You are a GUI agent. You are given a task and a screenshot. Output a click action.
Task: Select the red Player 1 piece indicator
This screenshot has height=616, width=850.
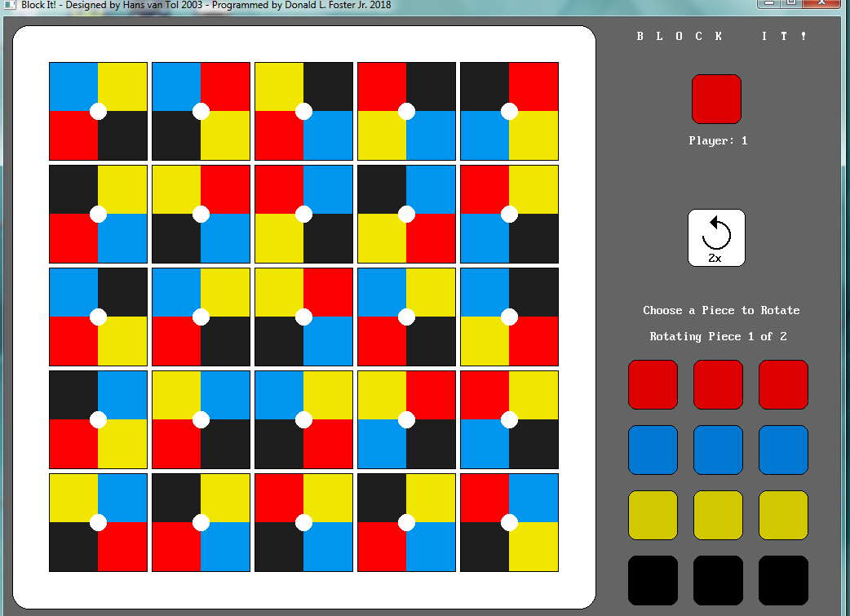click(716, 100)
